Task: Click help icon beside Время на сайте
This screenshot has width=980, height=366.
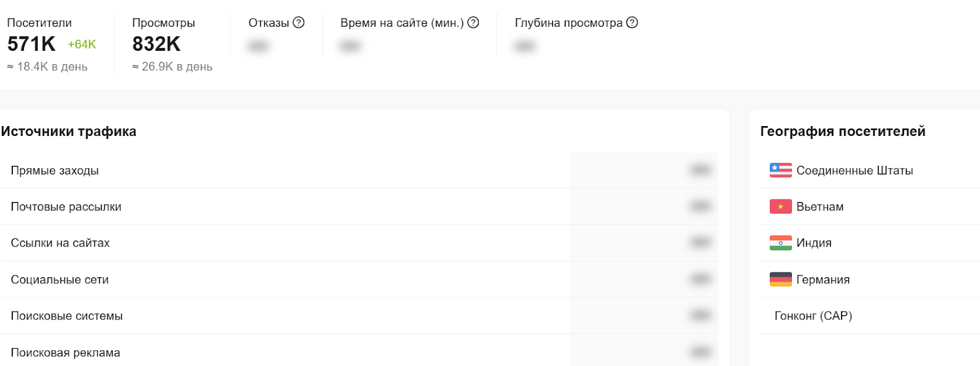Action: click(473, 23)
